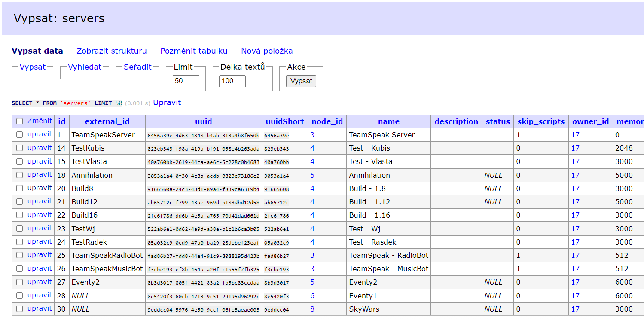Sort by status column header
This screenshot has width=644, height=321.
tap(498, 121)
